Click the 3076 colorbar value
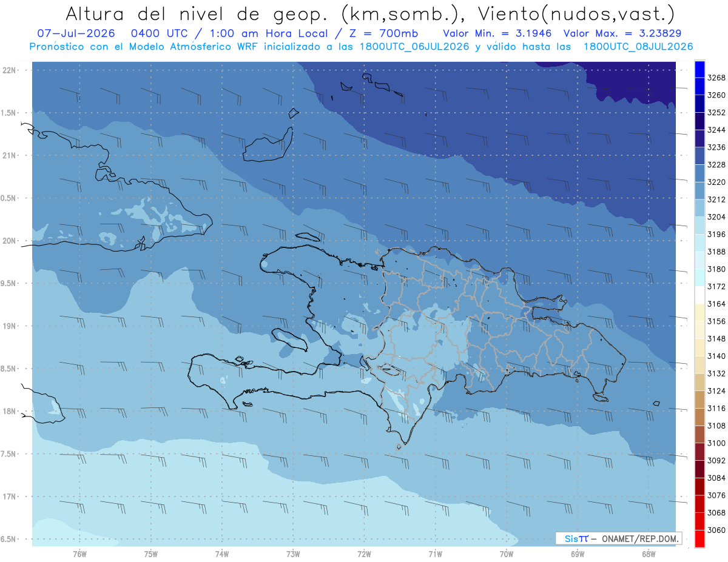The image size is (728, 562). point(716,495)
